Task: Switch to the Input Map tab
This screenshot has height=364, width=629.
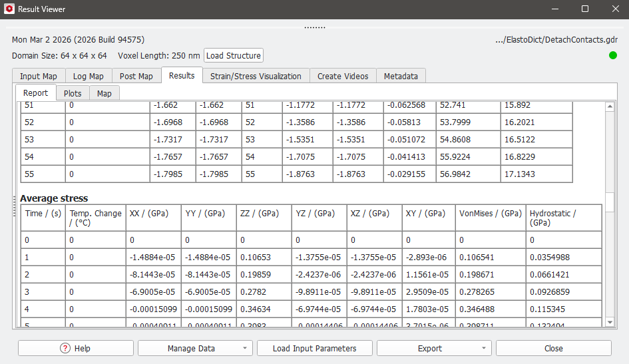Action: pos(39,76)
